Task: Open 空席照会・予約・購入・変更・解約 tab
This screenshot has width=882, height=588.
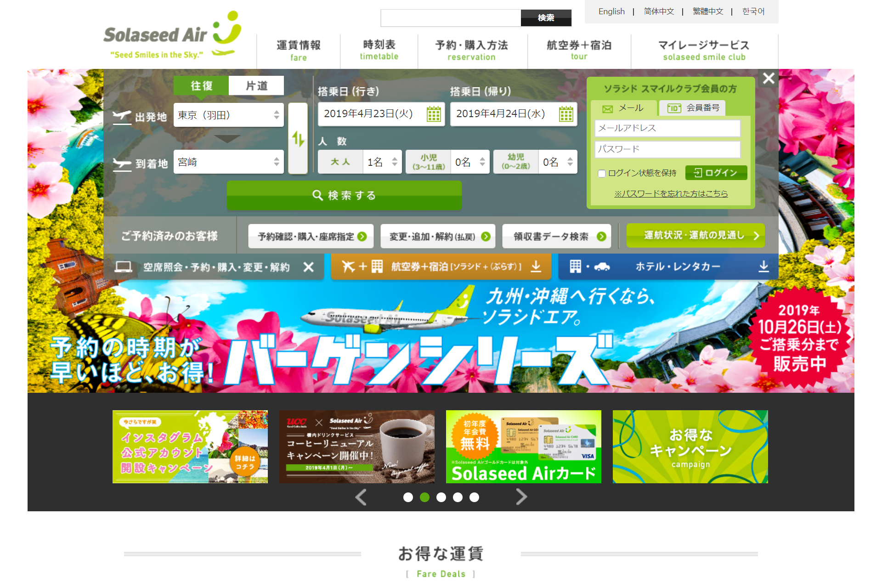Action: click(x=214, y=267)
